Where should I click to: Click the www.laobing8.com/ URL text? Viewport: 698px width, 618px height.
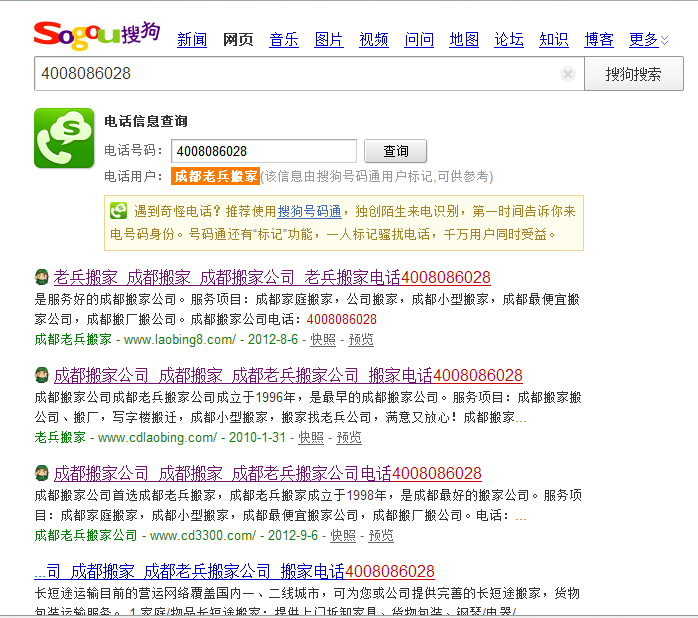coord(180,340)
